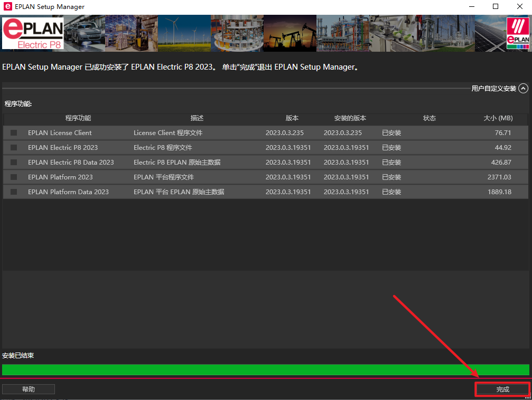
Task: Toggle EPLAN Platform Data 2023 checkbox
Action: point(14,192)
